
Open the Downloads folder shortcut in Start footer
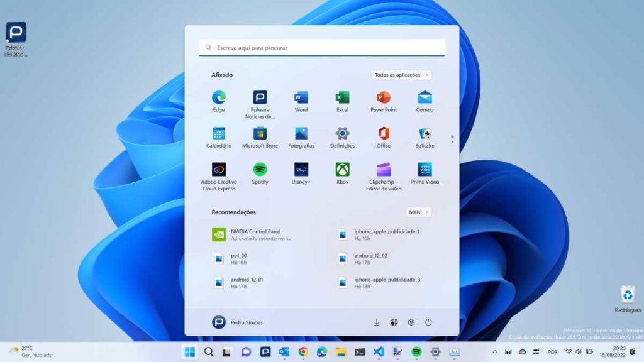pos(377,322)
